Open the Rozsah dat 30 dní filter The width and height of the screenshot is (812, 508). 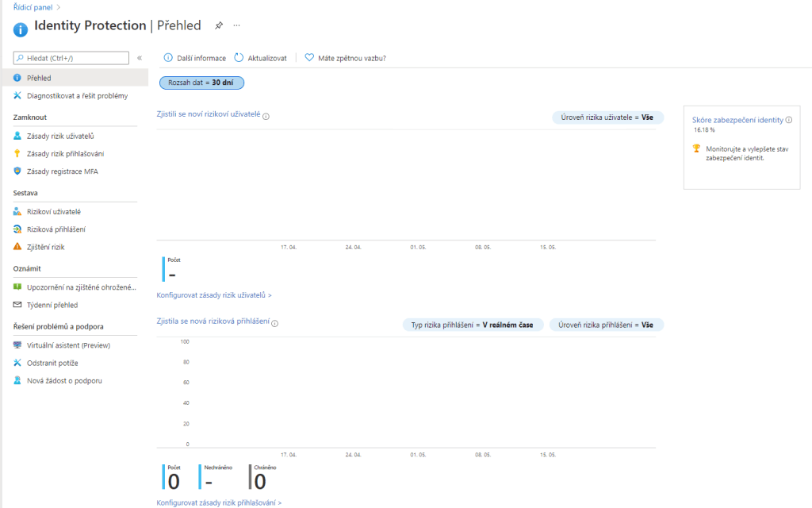tap(201, 83)
